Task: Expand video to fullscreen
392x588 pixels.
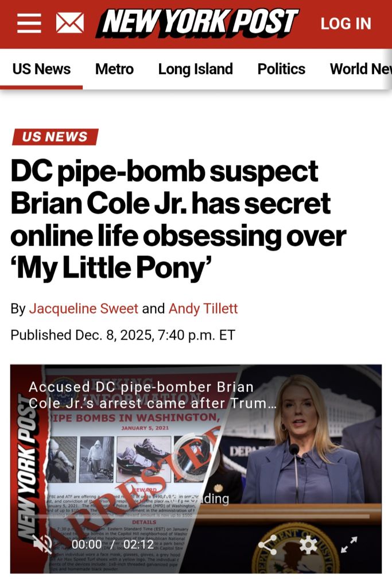Action: tap(349, 545)
